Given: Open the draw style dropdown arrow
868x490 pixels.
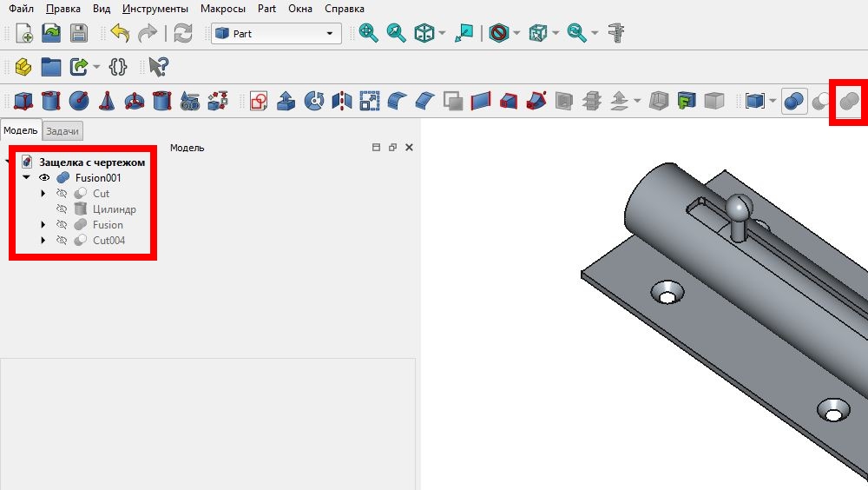Looking at the screenshot, I should tap(516, 33).
